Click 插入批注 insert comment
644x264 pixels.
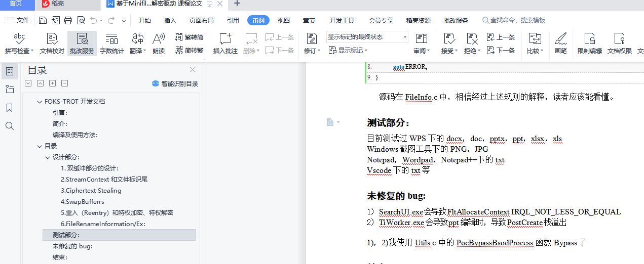coord(225,43)
